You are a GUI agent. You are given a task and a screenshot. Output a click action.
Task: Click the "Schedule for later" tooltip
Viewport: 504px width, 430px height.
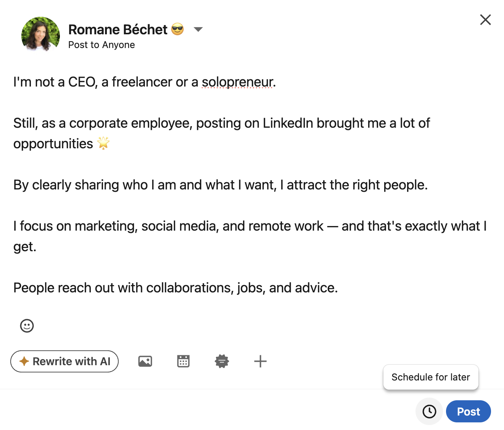click(x=430, y=377)
